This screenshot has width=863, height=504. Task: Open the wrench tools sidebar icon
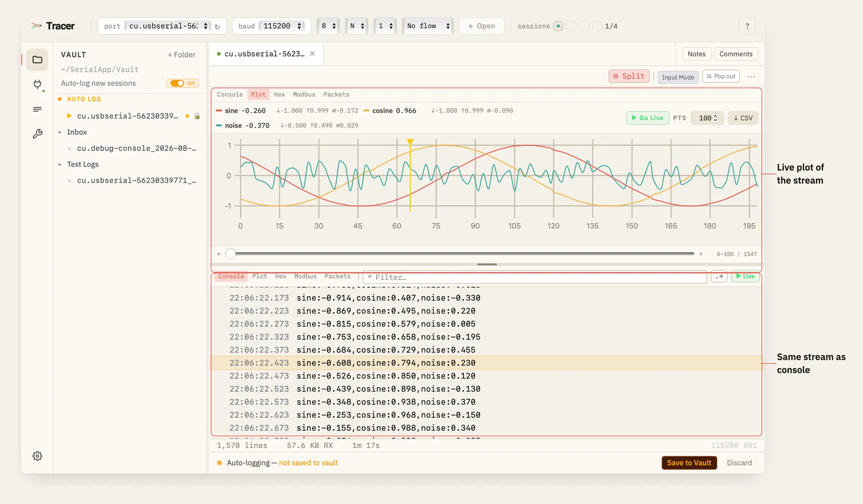pos(37,134)
